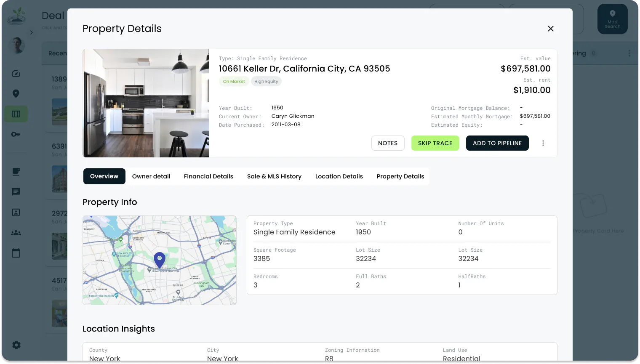Open the team members icon in sidebar
640x364 pixels.
(x=16, y=233)
